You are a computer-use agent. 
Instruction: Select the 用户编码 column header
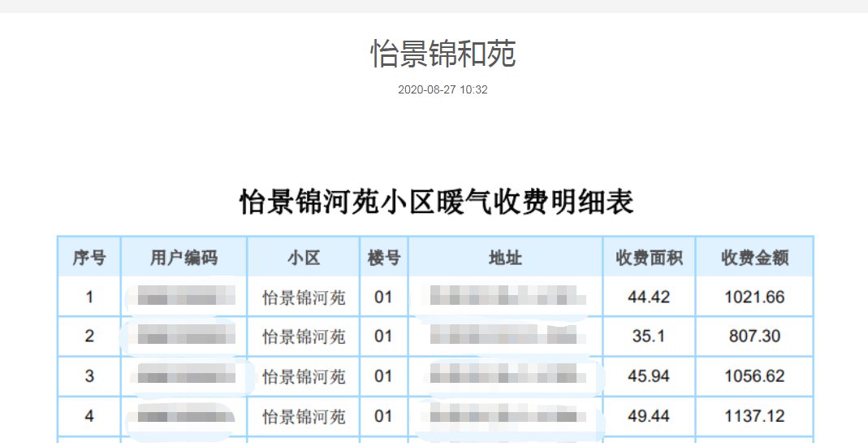coord(184,258)
